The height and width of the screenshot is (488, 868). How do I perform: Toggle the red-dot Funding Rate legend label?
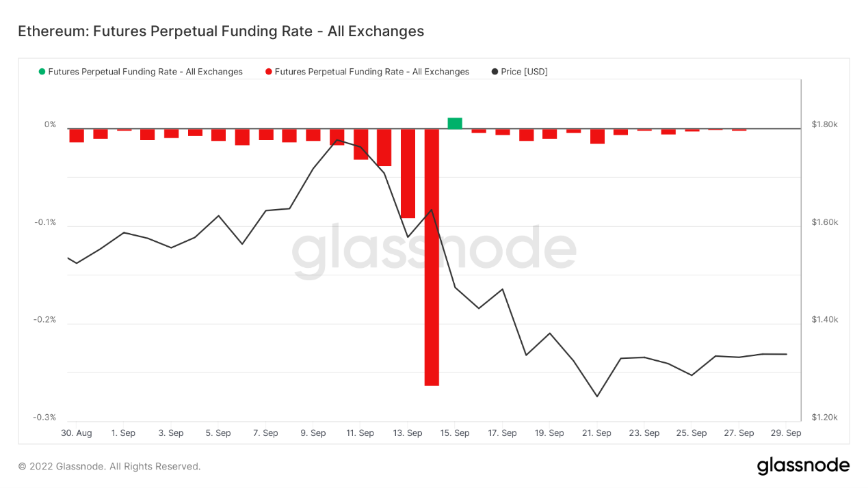point(371,72)
